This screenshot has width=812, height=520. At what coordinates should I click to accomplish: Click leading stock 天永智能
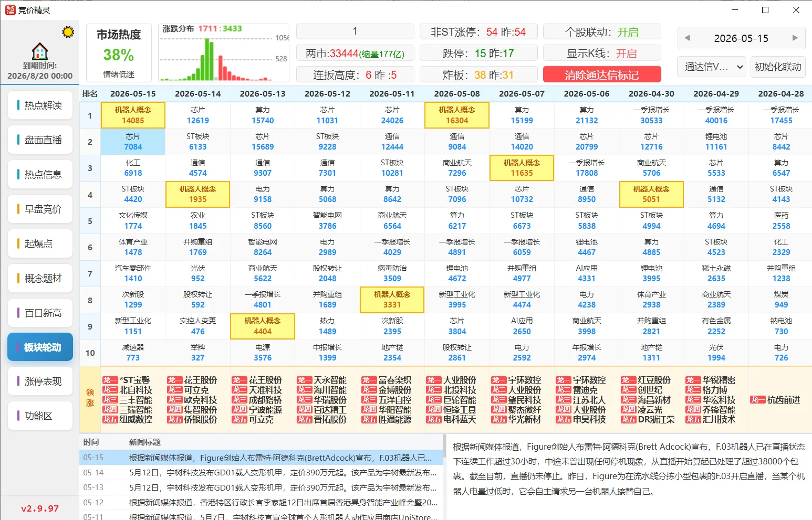click(330, 380)
